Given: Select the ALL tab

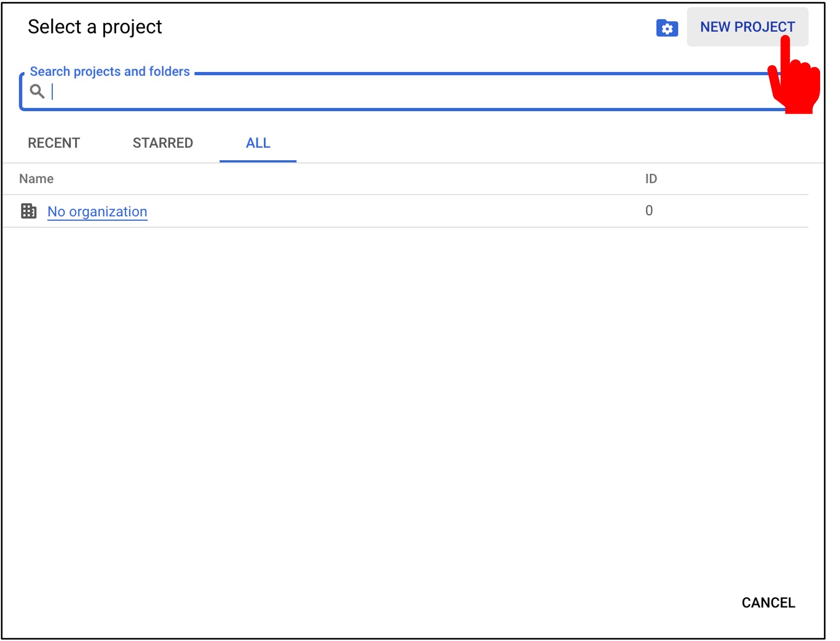Looking at the screenshot, I should pos(258,143).
